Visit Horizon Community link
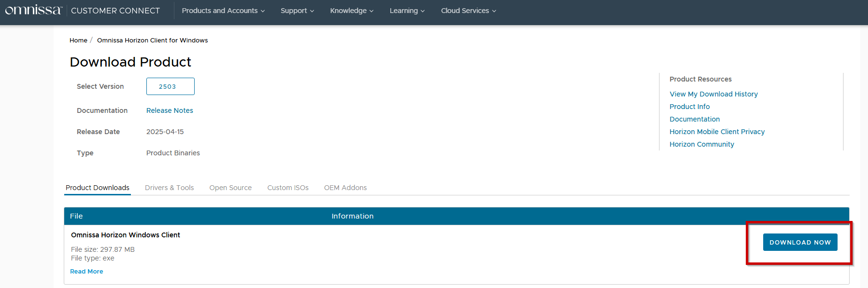 [x=701, y=144]
